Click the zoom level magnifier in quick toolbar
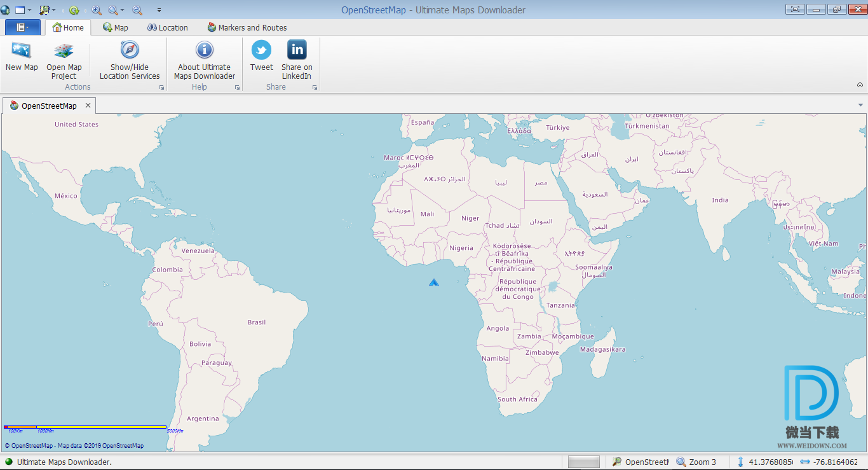 point(113,10)
